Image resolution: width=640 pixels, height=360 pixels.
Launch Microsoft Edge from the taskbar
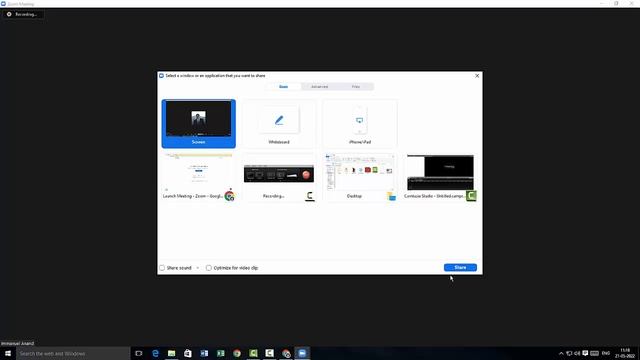click(x=155, y=353)
